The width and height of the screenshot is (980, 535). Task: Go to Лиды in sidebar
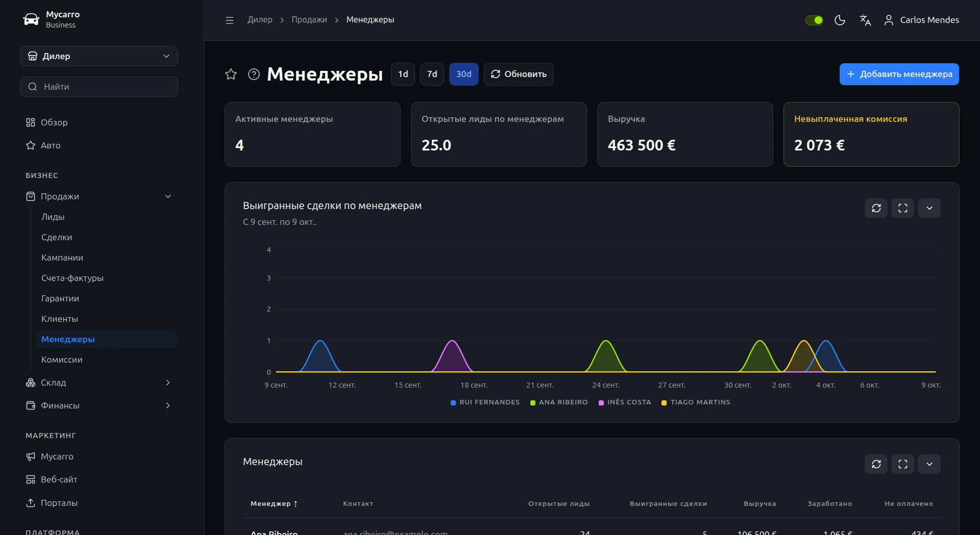[x=53, y=217]
